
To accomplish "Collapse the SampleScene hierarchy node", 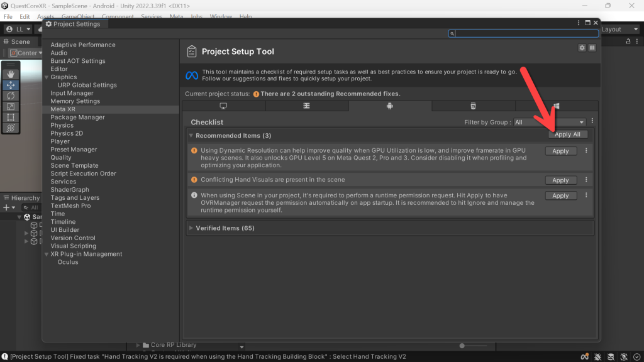I will point(19,217).
